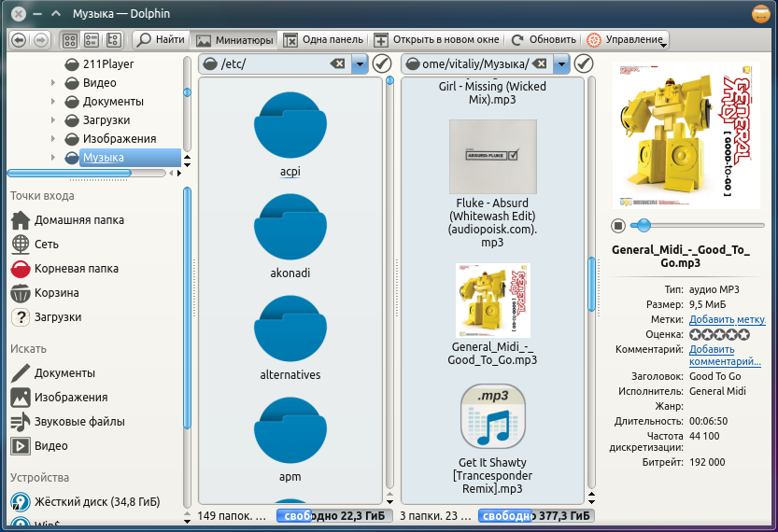Expand the Загрузки tree folder
The width and height of the screenshot is (778, 532).
click(53, 120)
